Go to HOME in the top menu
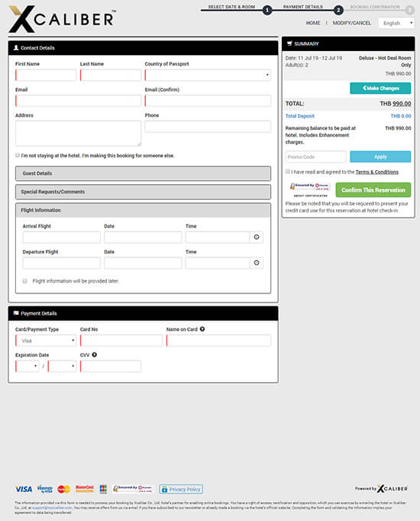Viewport: 420px width, 521px height. click(x=313, y=23)
